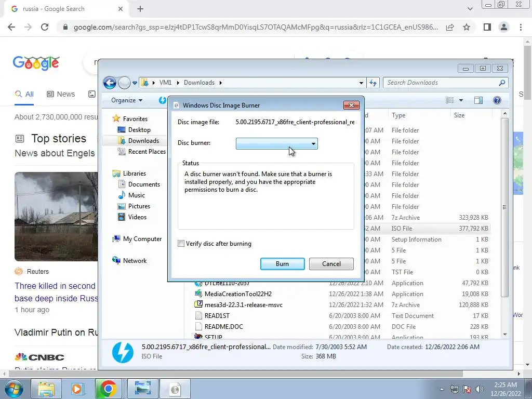Image resolution: width=532 pixels, height=399 pixels.
Task: Toggle the preview pane icon
Action: [x=478, y=100]
